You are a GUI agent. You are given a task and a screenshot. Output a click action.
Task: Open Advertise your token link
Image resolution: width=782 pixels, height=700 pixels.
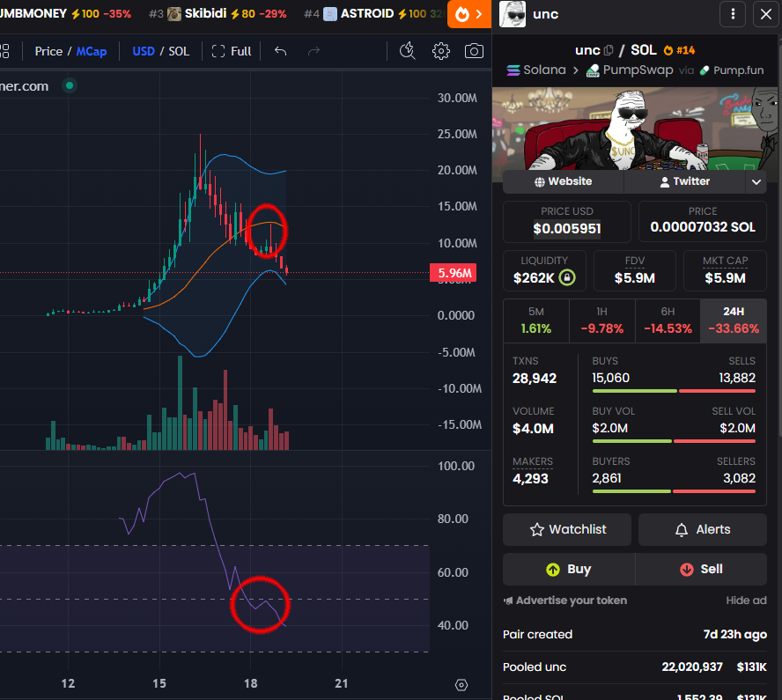565,601
